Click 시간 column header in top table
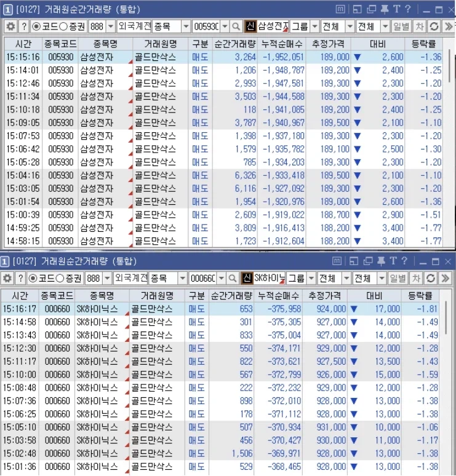Viewport: 456px width, 476px height. click(23, 44)
